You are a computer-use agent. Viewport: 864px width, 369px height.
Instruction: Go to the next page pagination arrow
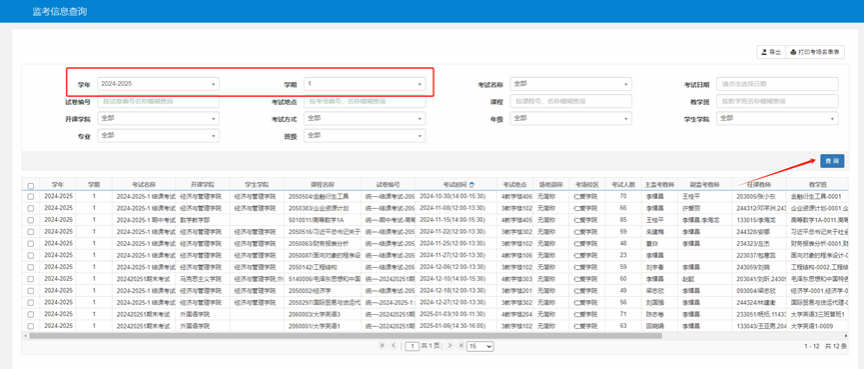(x=450, y=346)
